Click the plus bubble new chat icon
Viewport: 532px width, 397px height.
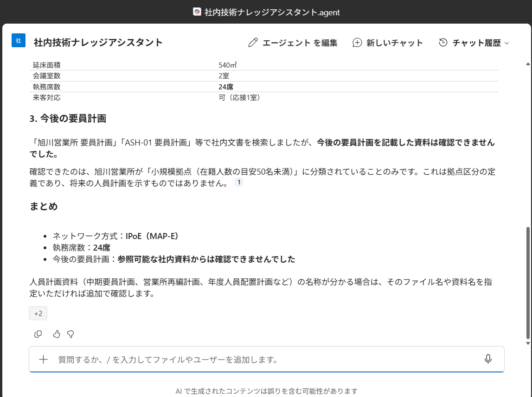(x=357, y=43)
